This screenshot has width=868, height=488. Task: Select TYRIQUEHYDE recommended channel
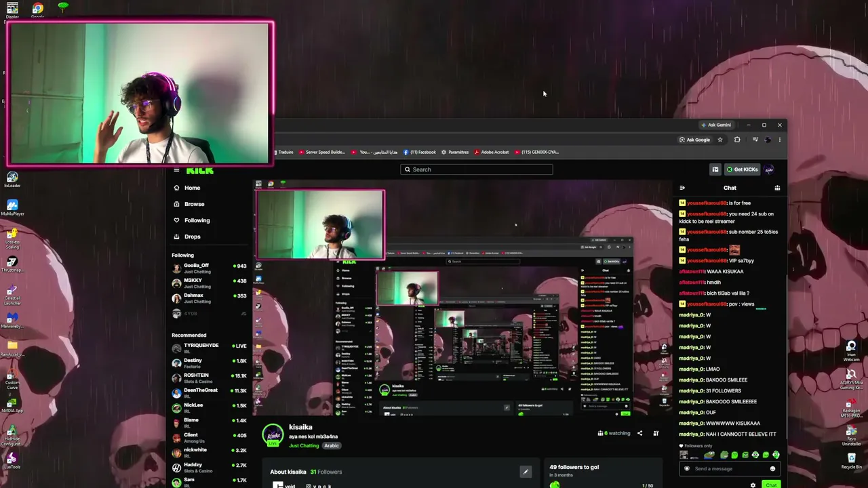tap(209, 348)
